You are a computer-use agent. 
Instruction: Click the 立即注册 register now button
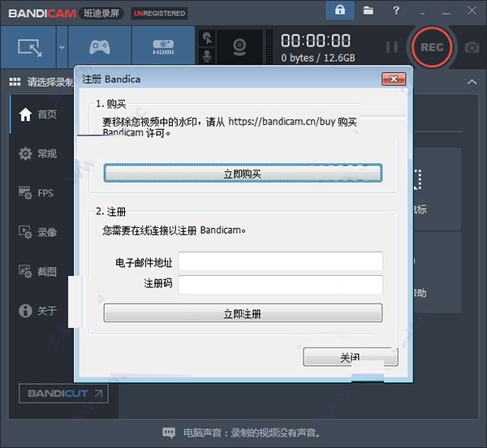click(x=243, y=313)
